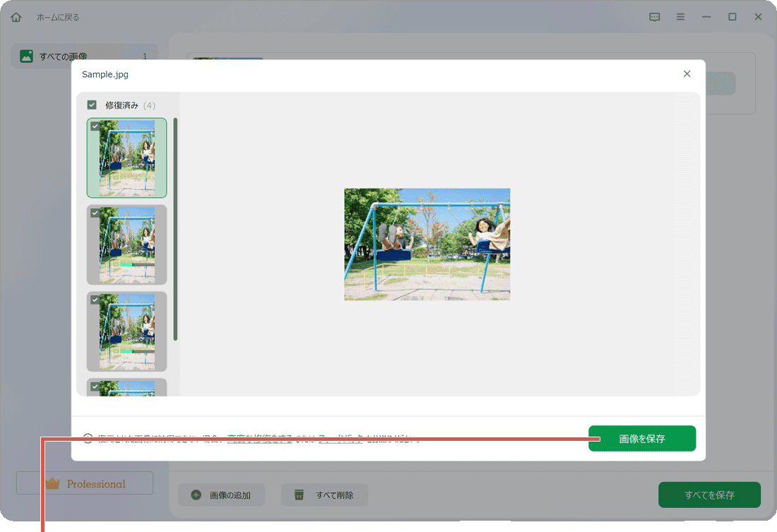Open the hamburger menu in the title bar
Image resolution: width=777 pixels, height=532 pixels.
680,16
